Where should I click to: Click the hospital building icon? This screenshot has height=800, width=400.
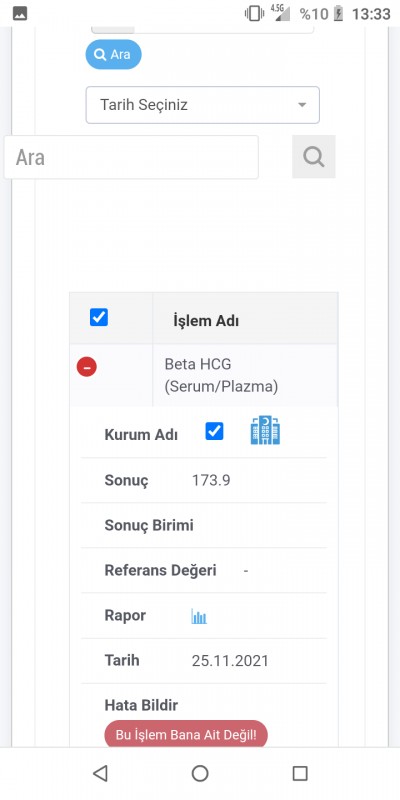[x=265, y=430]
